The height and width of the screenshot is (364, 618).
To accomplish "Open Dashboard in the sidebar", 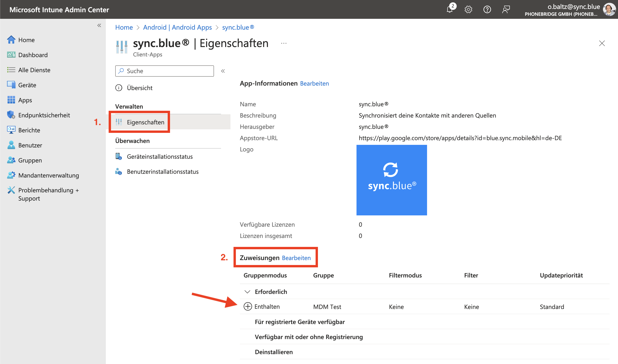I will click(x=33, y=55).
